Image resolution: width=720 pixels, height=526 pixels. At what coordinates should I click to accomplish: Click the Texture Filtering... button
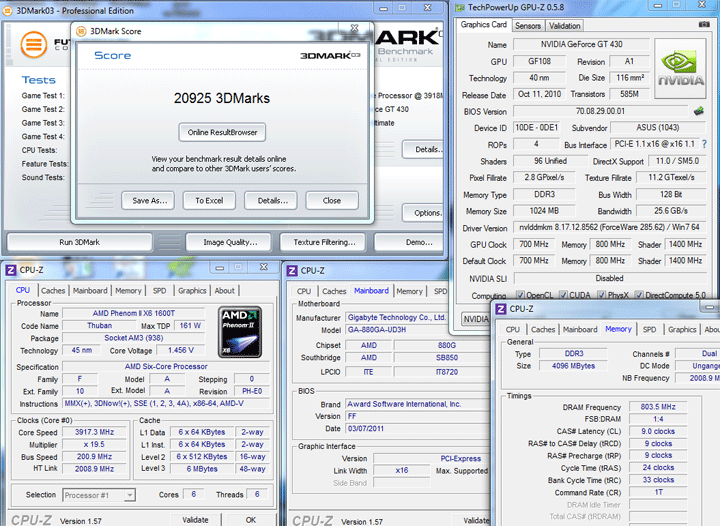point(323,242)
